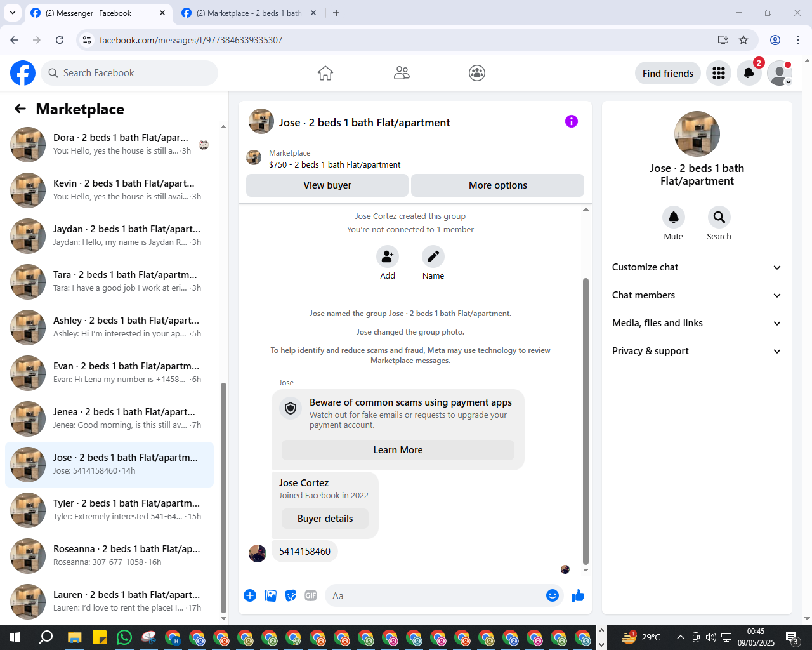Open the notifications bell
The width and height of the screenshot is (812, 650).
(x=749, y=73)
